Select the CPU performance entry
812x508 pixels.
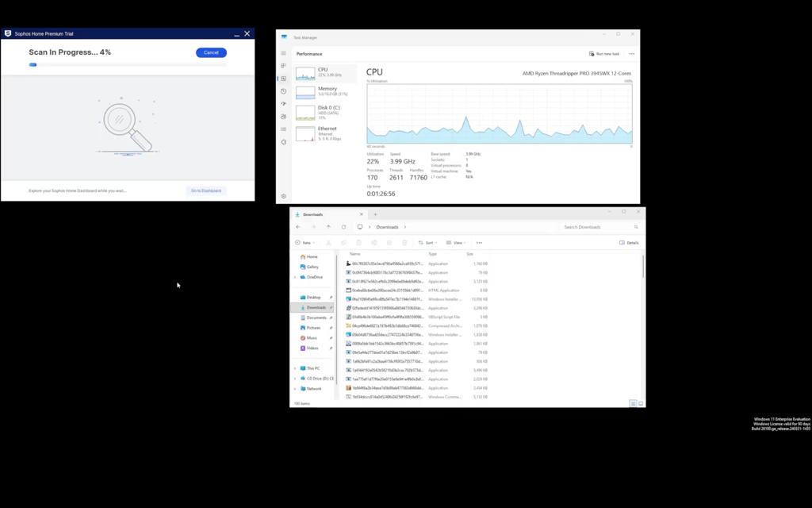(325, 74)
